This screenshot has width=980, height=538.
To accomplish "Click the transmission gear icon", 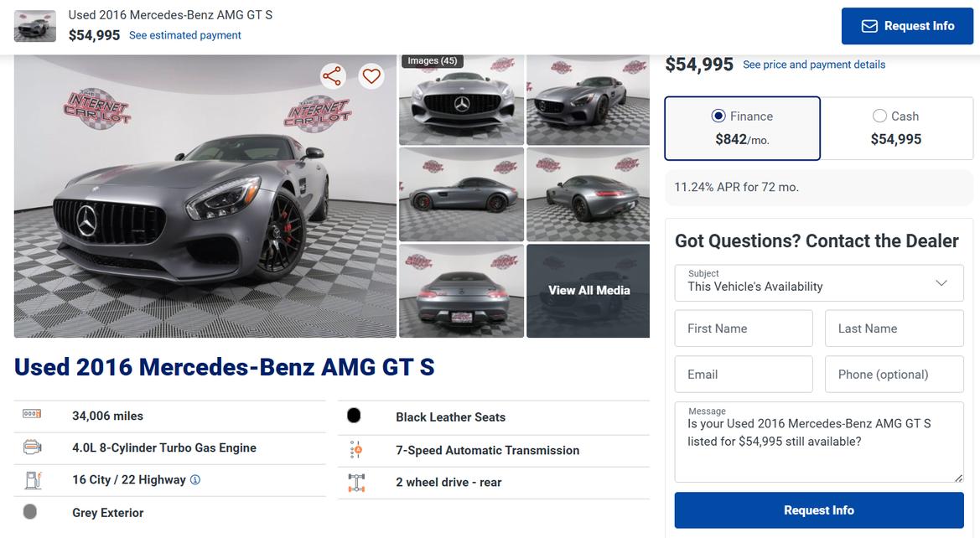I will pyautogui.click(x=355, y=450).
